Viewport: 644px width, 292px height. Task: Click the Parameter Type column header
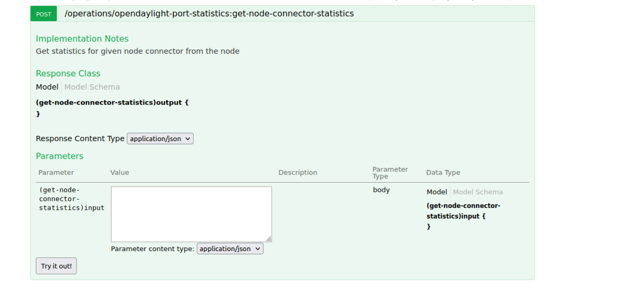pos(390,173)
